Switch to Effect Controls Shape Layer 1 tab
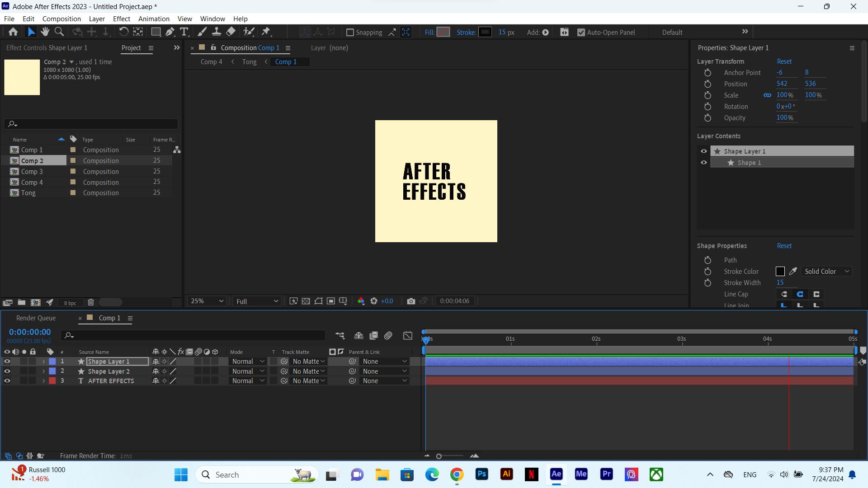The width and height of the screenshot is (868, 488). [x=47, y=48]
